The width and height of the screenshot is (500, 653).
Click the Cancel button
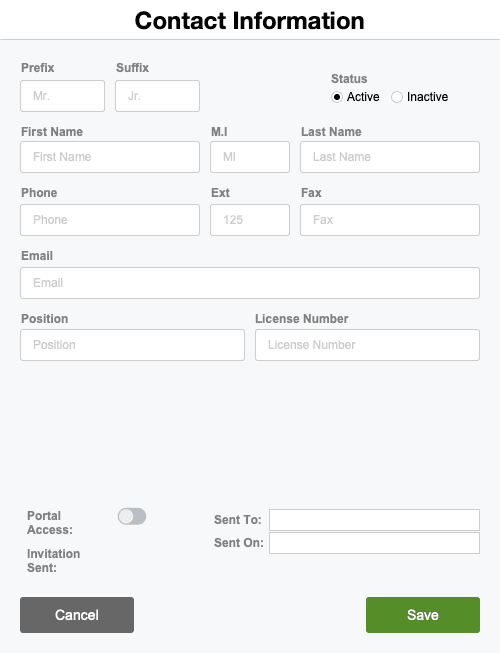[x=77, y=615]
